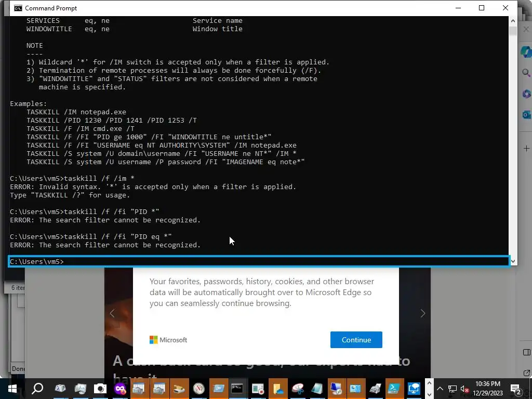Open the folder with cloud taskbar icon

(x=278, y=389)
